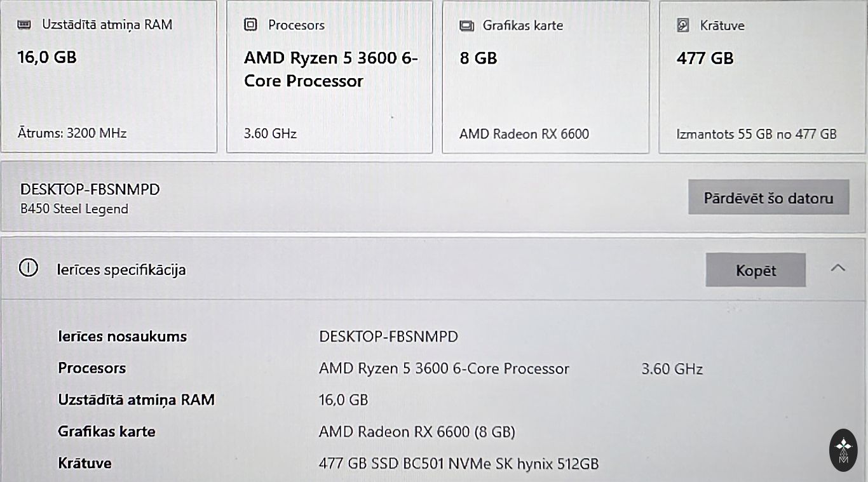Click the Krātuve storage drive icon
Screen dimensions: 868x482
coord(683,25)
